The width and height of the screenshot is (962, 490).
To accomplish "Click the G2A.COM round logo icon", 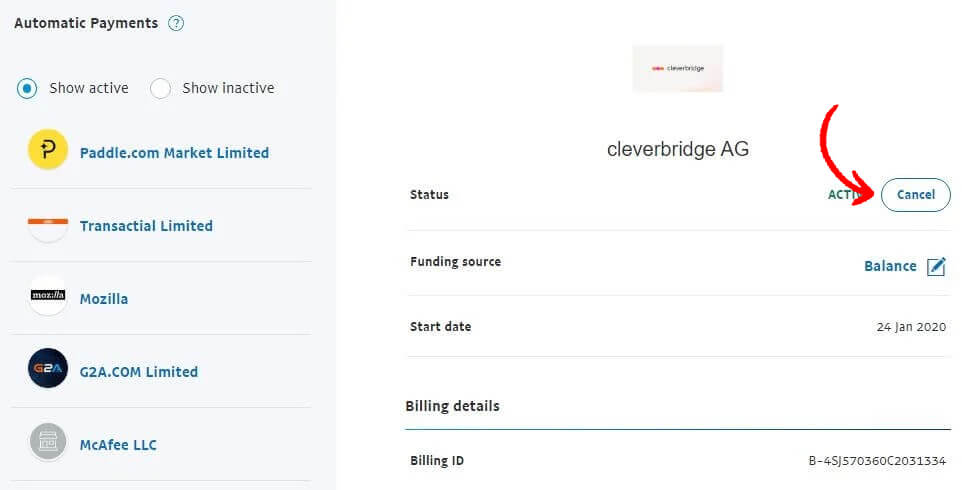I will pos(48,369).
